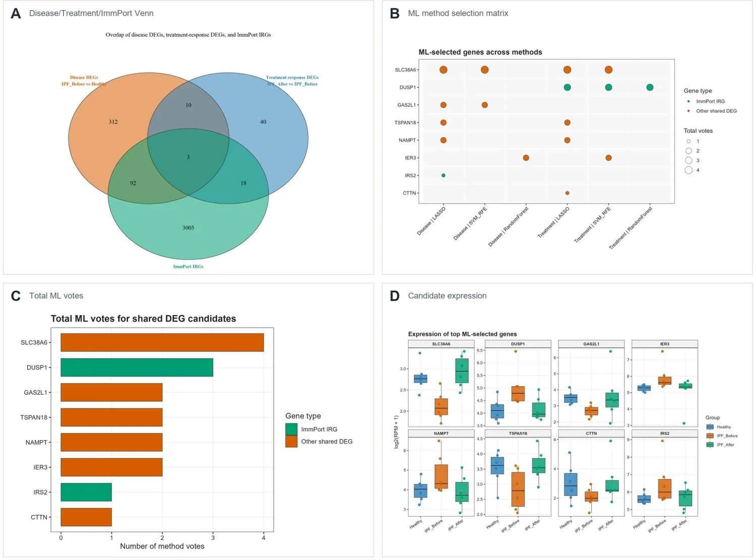Image resolution: width=756 pixels, height=560 pixels.
Task: Click the Total votes circle labeled 1
Action: coord(688,141)
